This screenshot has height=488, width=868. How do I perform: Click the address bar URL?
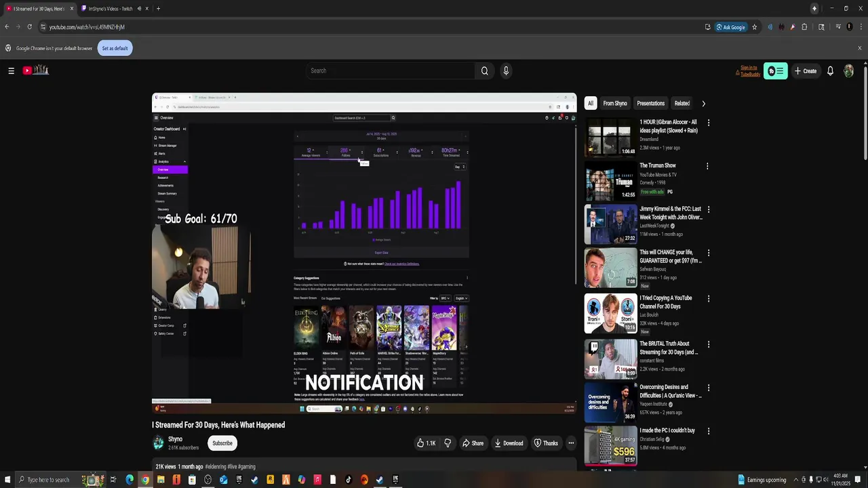pos(87,27)
